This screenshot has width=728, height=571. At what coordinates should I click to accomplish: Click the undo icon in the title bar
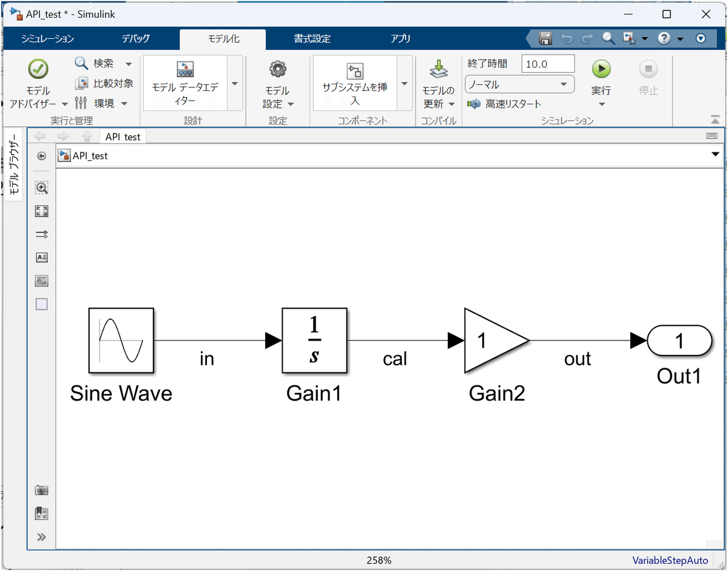(566, 38)
